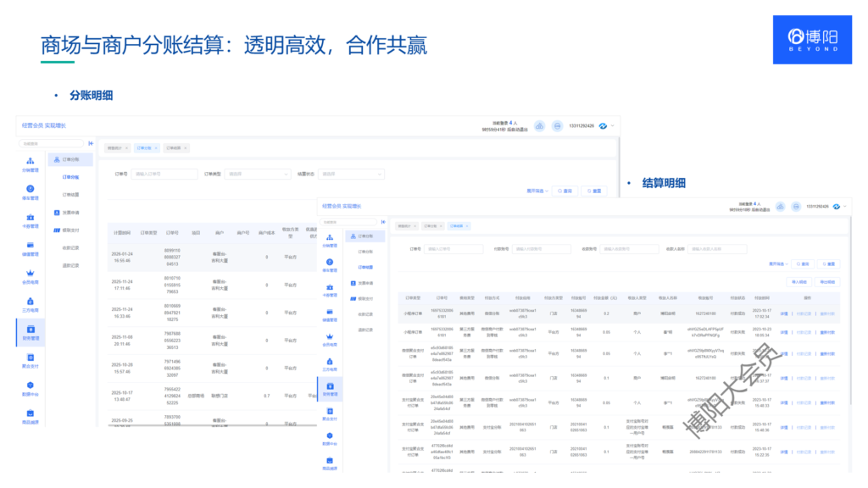Click 1627240180 account cell in first 结算明细 row

coord(705,313)
